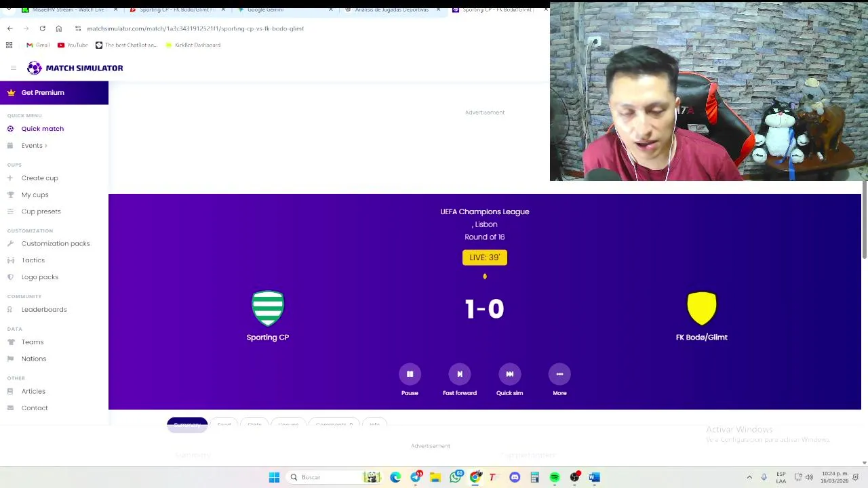Click the Round of 16 text
Screen dimensions: 868x488
tap(484, 237)
